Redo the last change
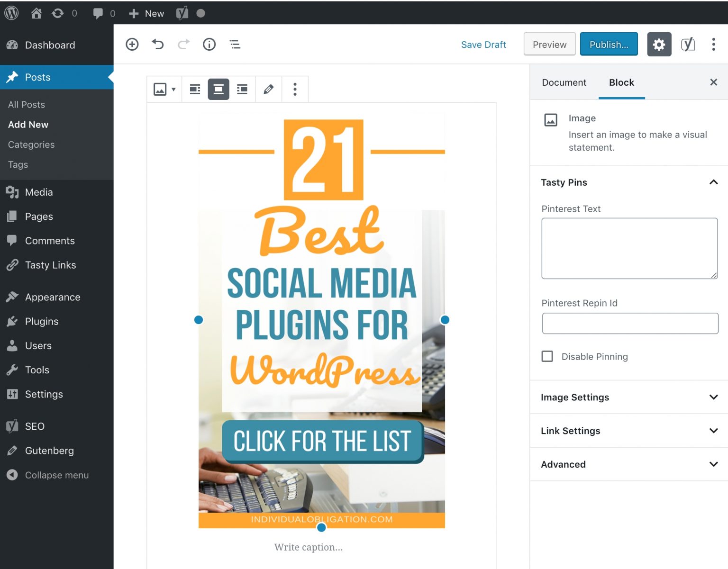This screenshot has height=569, width=728. (x=183, y=44)
